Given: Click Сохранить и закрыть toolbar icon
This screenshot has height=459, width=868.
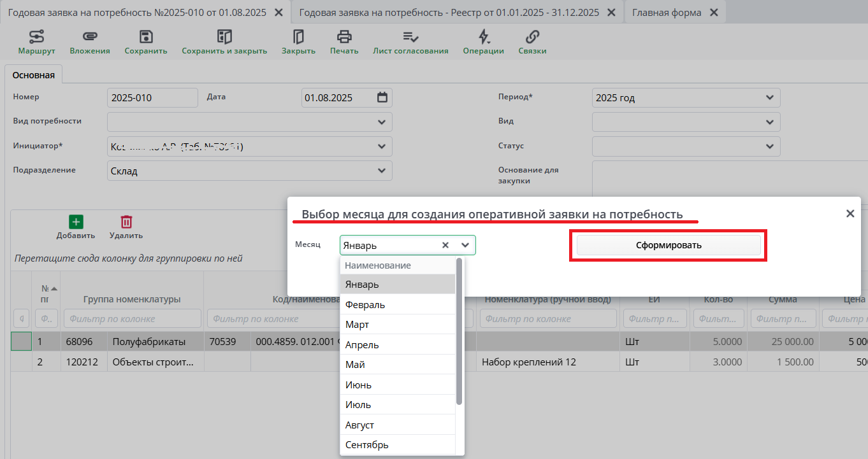Looking at the screenshot, I should pos(224,37).
